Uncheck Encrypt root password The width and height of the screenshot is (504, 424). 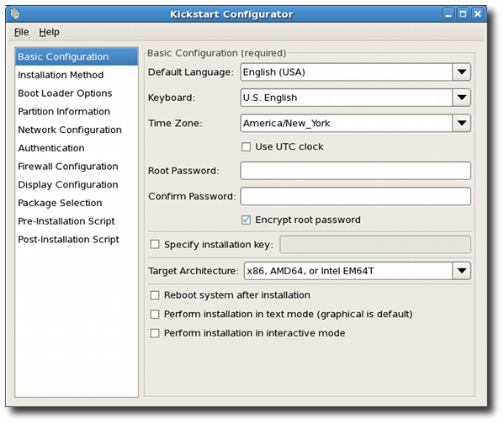tap(246, 220)
